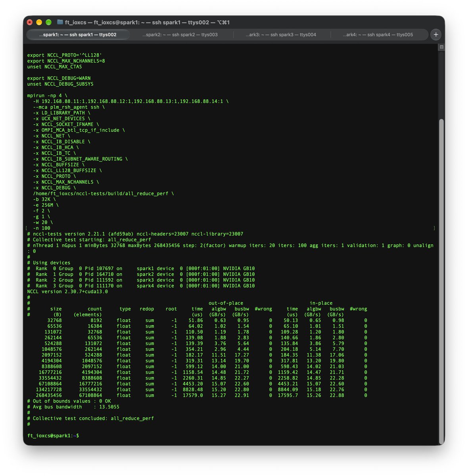Image resolution: width=468 pixels, height=476 pixels.
Task: Click the Avg bus bandwidth 13.5055 line
Action: pos(73,407)
